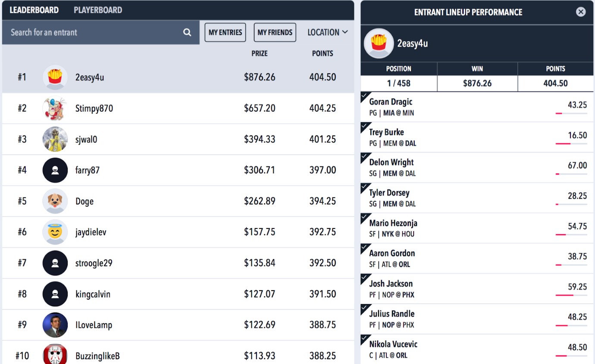The height and width of the screenshot is (364, 595).
Task: Switch to the Leaderboard tab
Action: (x=34, y=10)
